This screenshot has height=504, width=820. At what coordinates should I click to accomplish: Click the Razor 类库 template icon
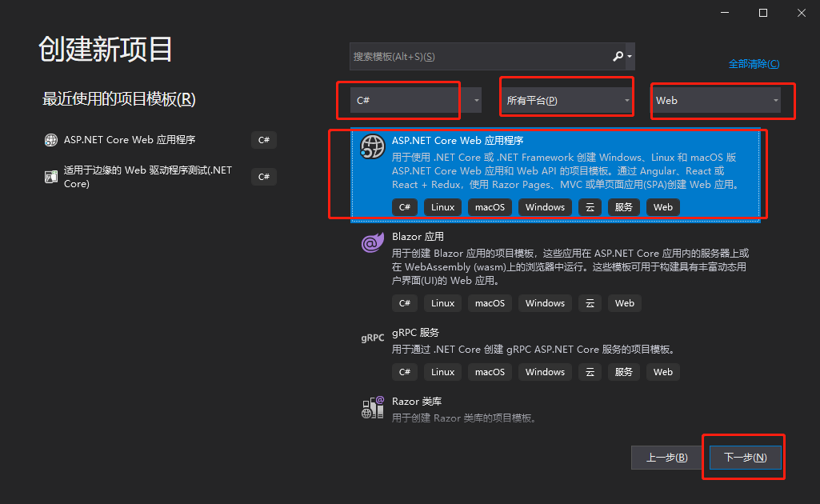tap(372, 406)
